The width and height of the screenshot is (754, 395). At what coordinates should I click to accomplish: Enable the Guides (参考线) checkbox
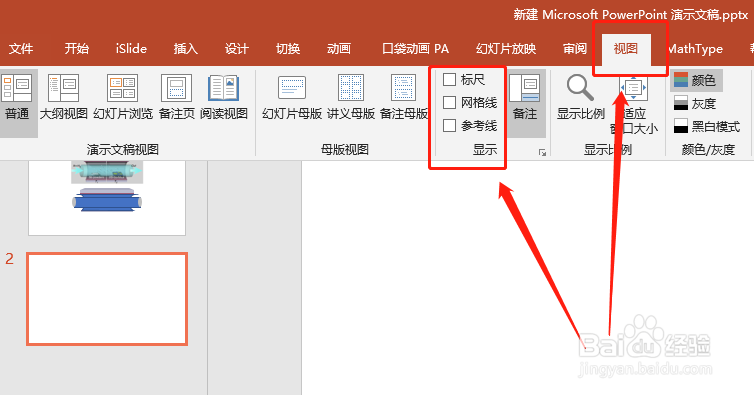click(449, 126)
